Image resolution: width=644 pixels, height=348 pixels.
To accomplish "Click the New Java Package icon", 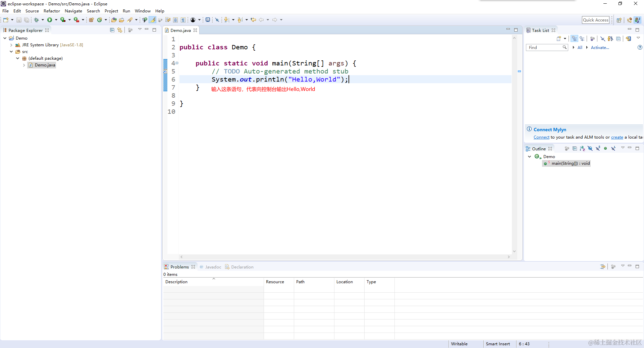I will click(x=91, y=20).
